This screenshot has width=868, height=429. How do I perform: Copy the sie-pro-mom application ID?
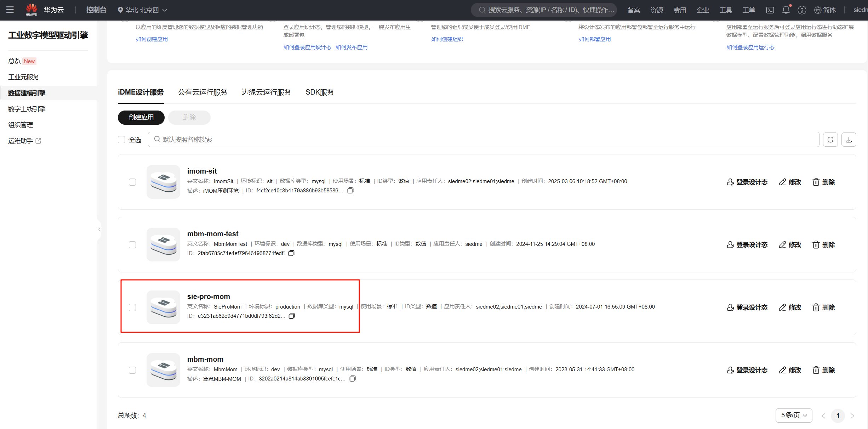pos(291,316)
